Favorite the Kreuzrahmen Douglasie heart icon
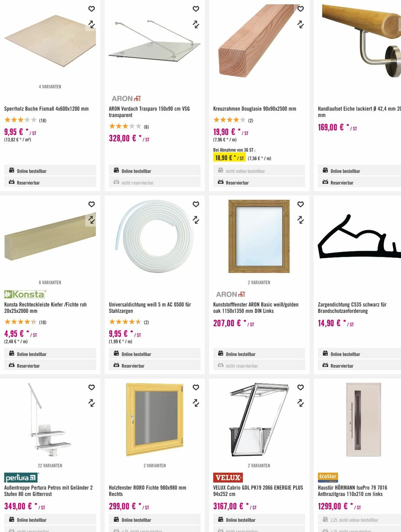The height and width of the screenshot is (532, 401). point(300,9)
